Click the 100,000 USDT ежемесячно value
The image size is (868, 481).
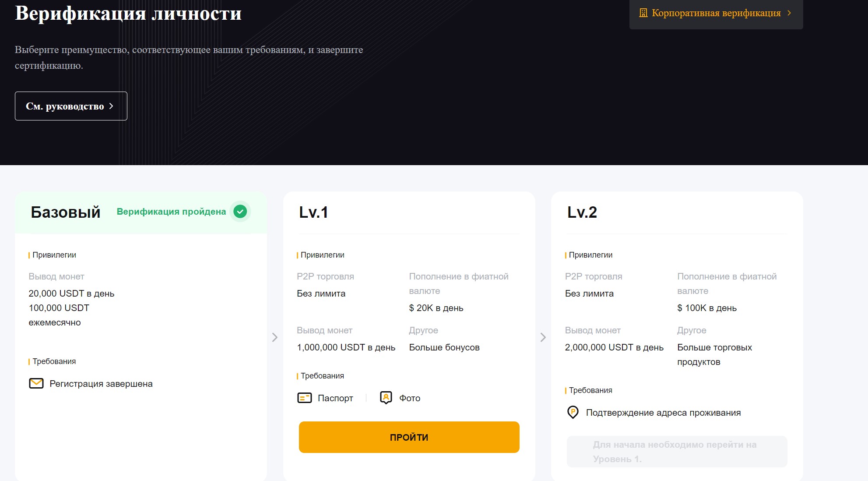[59, 315]
